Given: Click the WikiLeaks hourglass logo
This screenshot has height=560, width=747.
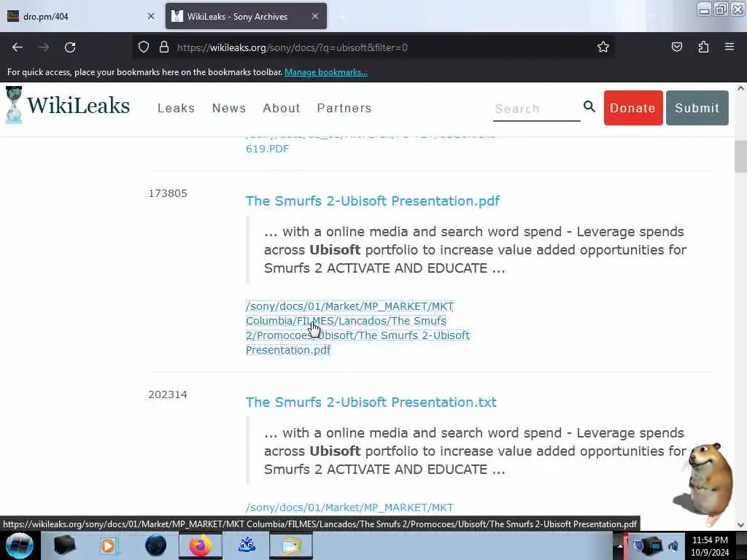Looking at the screenshot, I should click(14, 105).
